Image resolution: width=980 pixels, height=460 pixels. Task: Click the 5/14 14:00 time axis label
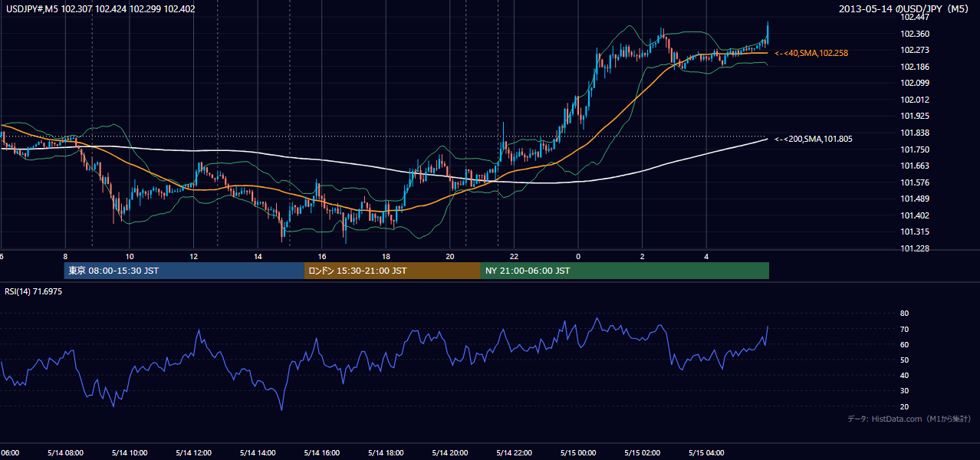[258, 453]
